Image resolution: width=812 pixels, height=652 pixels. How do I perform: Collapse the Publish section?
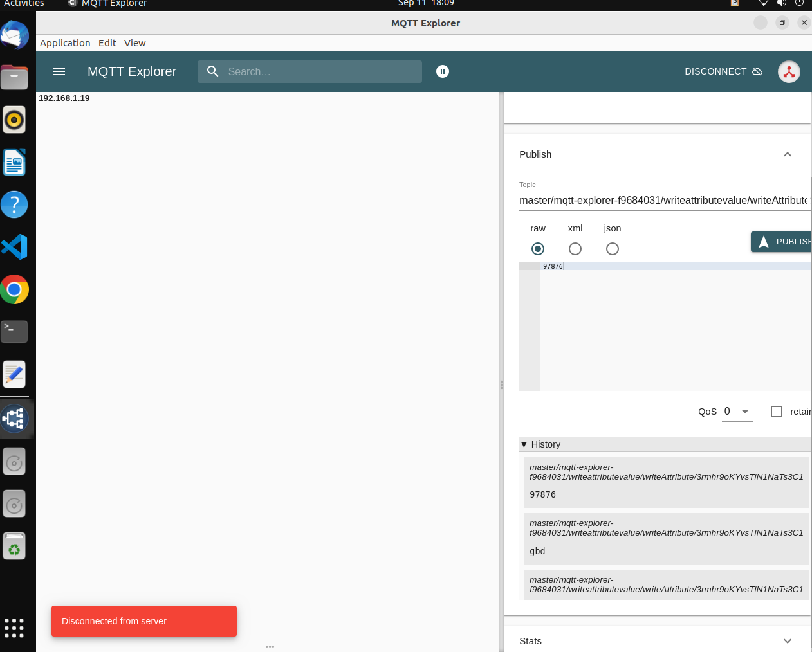[x=787, y=154]
